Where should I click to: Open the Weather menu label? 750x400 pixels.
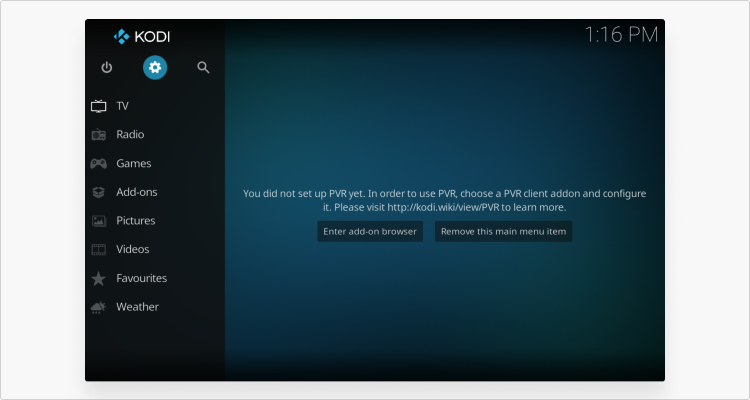[x=137, y=307]
